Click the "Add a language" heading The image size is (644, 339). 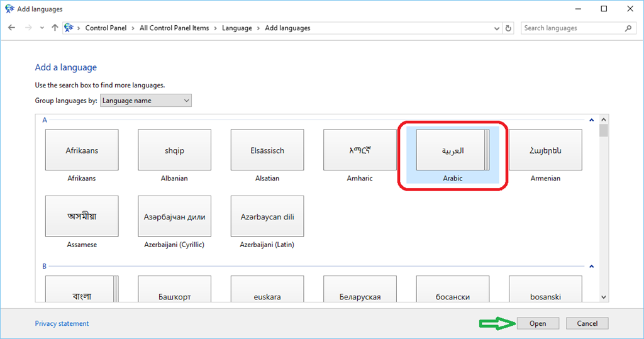tap(65, 67)
